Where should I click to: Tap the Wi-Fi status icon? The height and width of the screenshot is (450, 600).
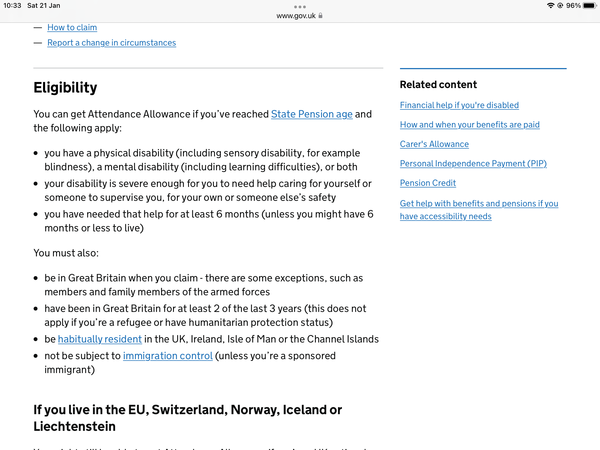550,6
